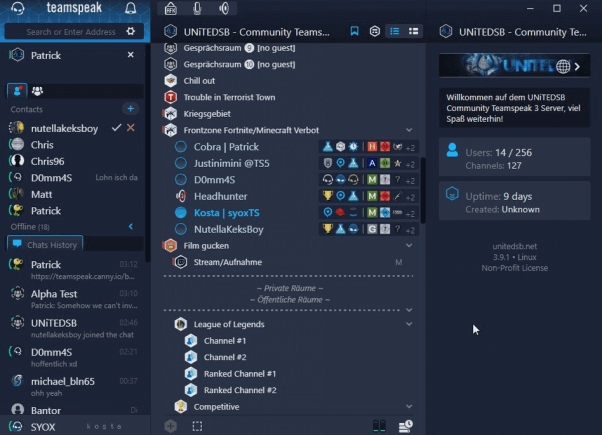Click the Uptime 9 days info card

click(x=514, y=201)
